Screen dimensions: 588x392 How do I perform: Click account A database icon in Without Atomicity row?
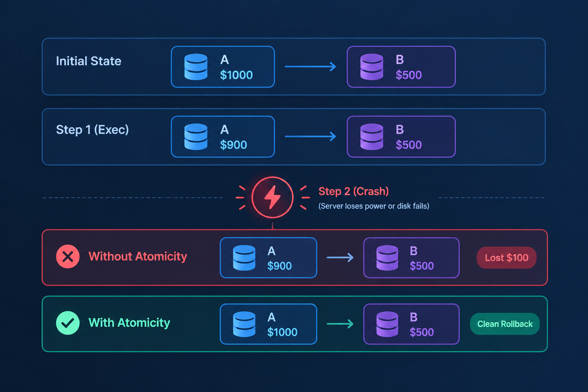point(244,258)
